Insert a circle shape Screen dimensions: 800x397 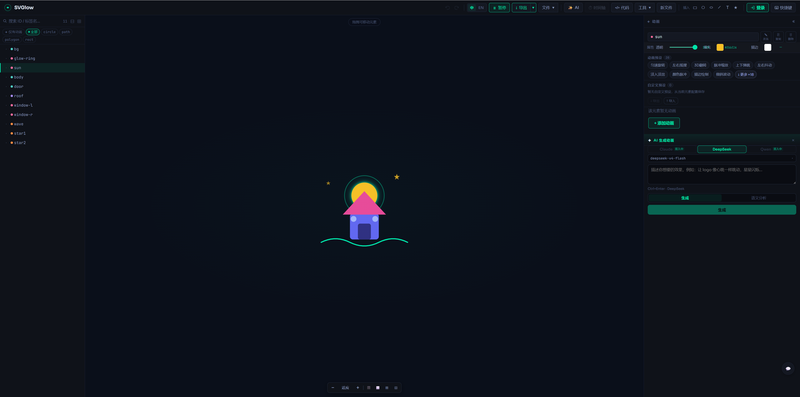point(703,8)
